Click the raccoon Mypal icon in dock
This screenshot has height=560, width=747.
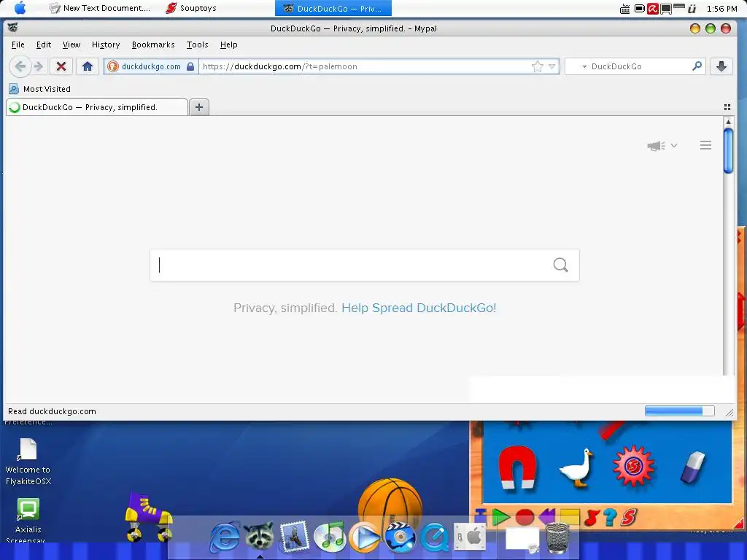coord(260,535)
